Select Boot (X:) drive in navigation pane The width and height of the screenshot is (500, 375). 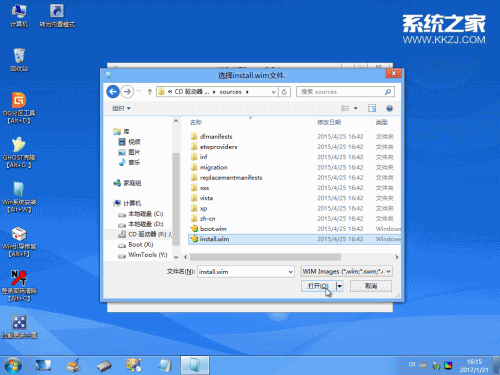coord(136,245)
